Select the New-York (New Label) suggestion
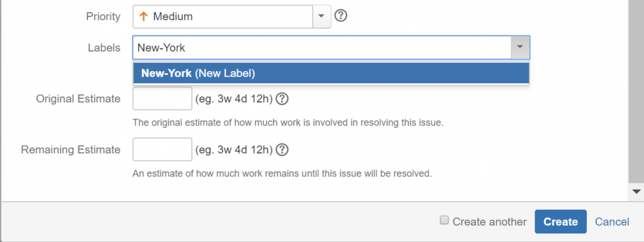644x242 pixels. [x=331, y=73]
